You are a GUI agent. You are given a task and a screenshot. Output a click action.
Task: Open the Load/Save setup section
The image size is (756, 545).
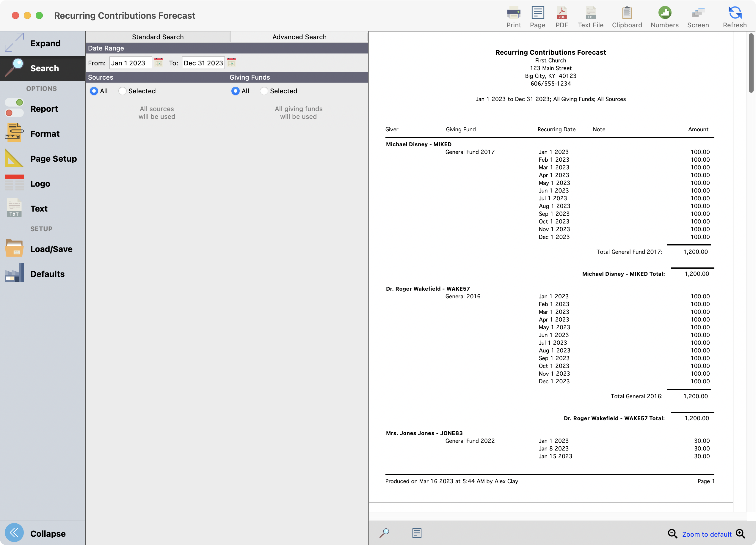(x=51, y=248)
